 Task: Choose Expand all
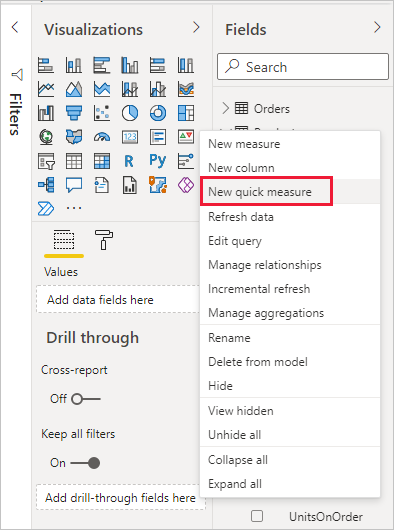[290, 484]
